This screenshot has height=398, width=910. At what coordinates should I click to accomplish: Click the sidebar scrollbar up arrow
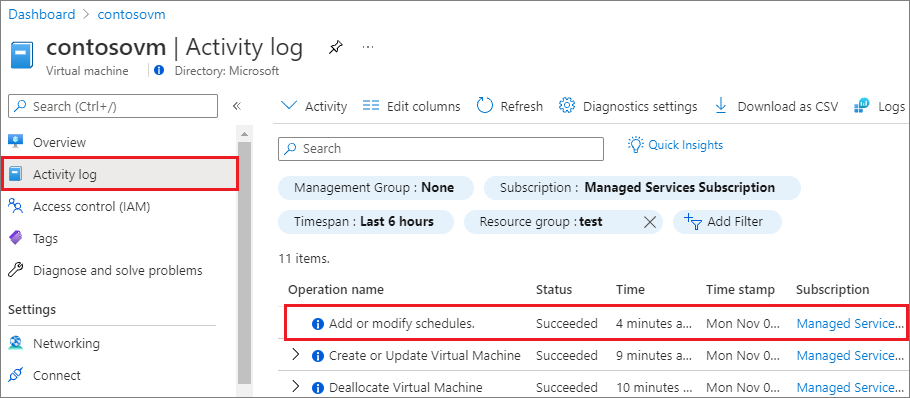tap(244, 135)
